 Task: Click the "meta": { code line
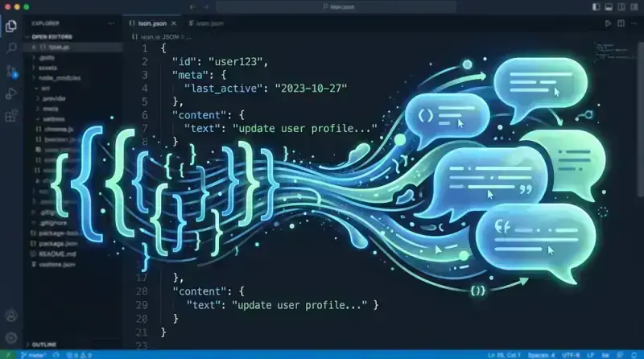(x=199, y=75)
